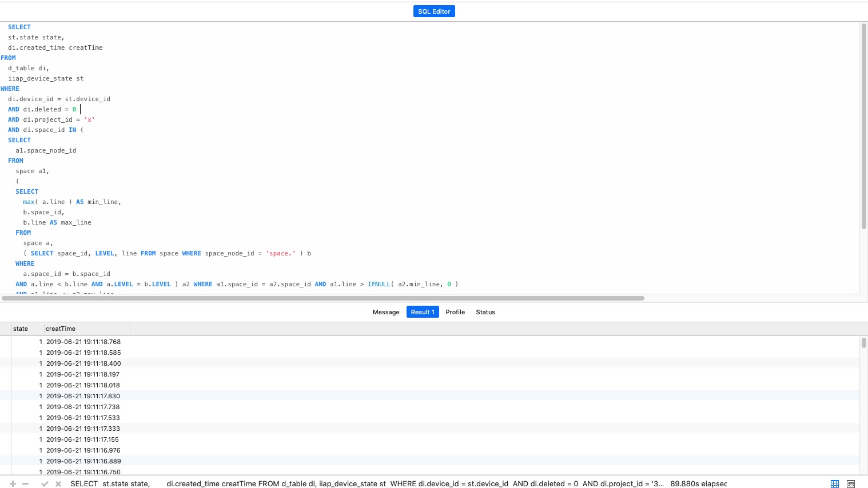The image size is (868, 488).
Task: Select the Result 1 tab
Action: (423, 312)
